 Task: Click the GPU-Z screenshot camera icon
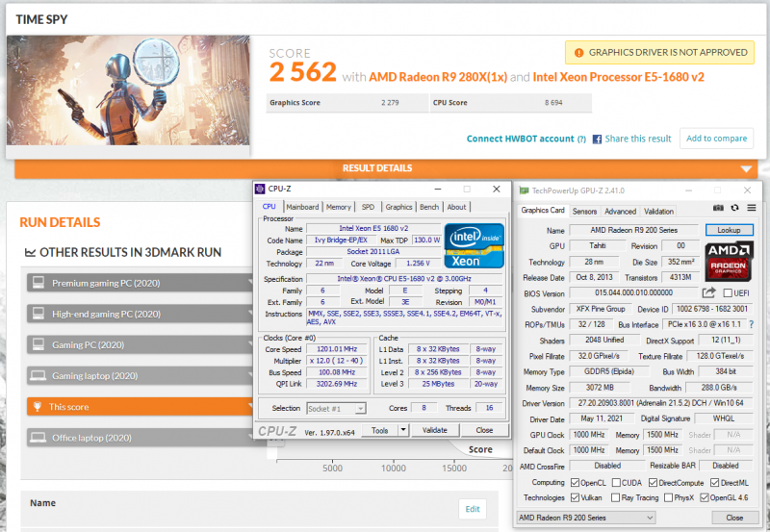718,208
